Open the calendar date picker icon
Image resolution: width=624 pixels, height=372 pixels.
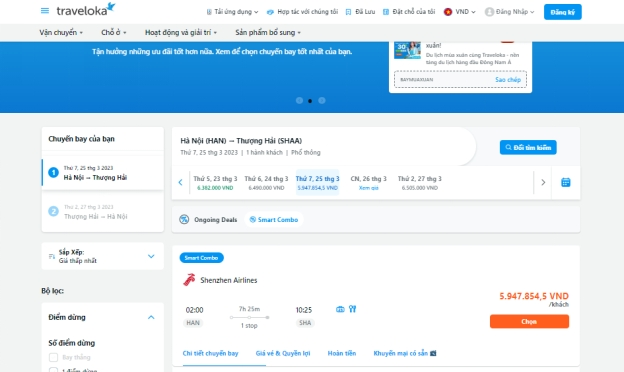[x=566, y=183]
